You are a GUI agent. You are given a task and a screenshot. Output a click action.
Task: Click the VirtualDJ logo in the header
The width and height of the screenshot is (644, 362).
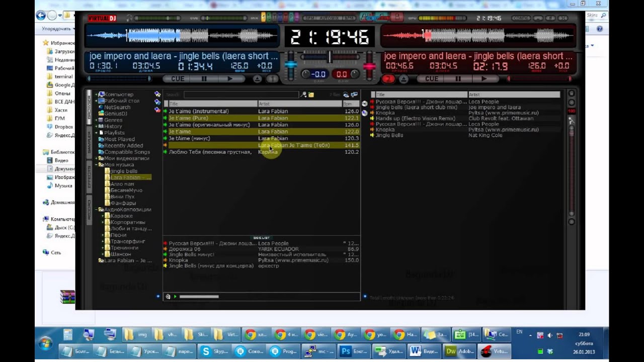point(102,19)
